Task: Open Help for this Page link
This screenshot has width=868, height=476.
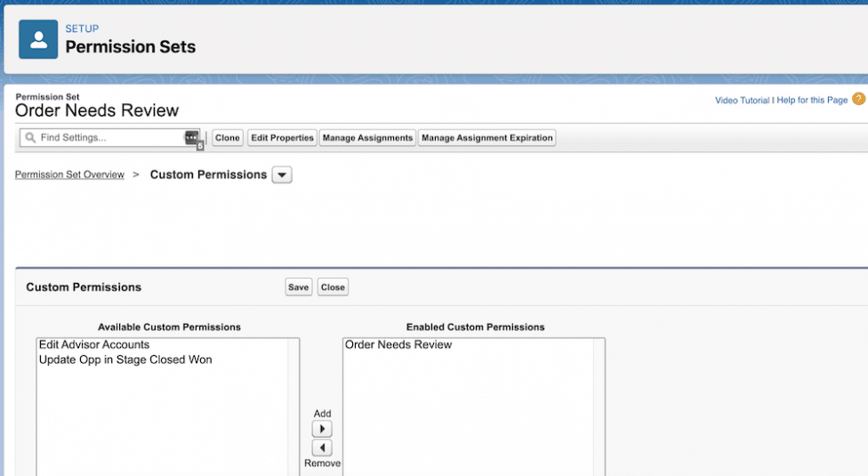Action: [x=812, y=101]
